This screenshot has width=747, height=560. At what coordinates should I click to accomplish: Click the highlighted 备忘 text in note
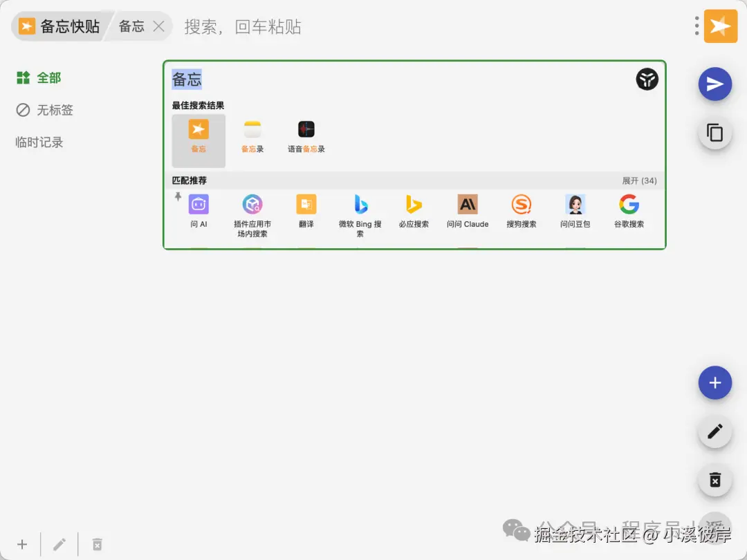point(187,79)
